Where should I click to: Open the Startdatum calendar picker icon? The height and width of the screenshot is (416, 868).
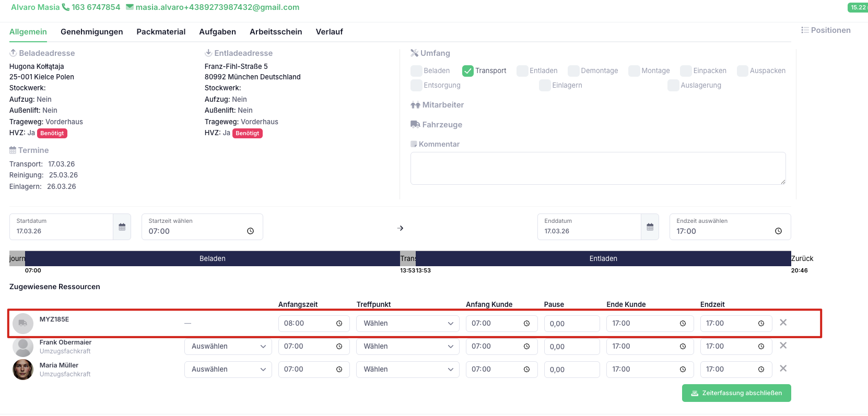[122, 227]
